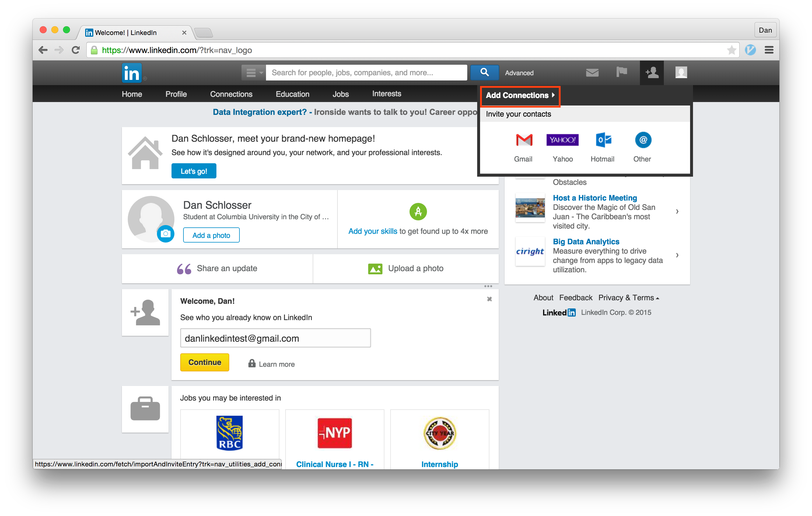Image resolution: width=812 pixels, height=516 pixels.
Task: Close the LinkedIn browser tab
Action: tap(184, 33)
